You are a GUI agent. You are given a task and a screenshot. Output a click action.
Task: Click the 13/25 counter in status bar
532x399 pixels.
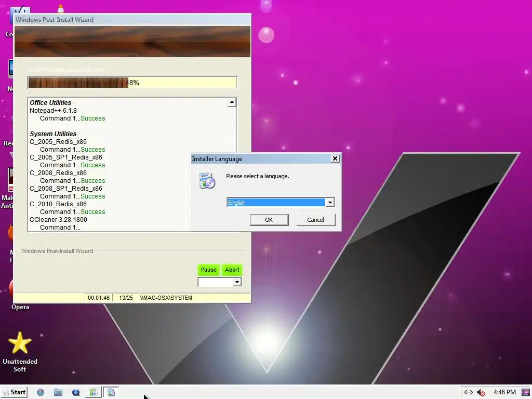click(126, 298)
